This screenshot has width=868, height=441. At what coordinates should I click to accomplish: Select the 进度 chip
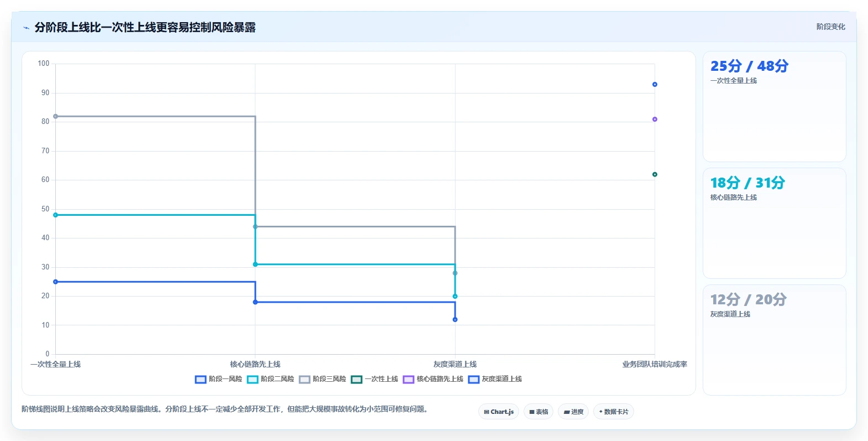coord(573,412)
